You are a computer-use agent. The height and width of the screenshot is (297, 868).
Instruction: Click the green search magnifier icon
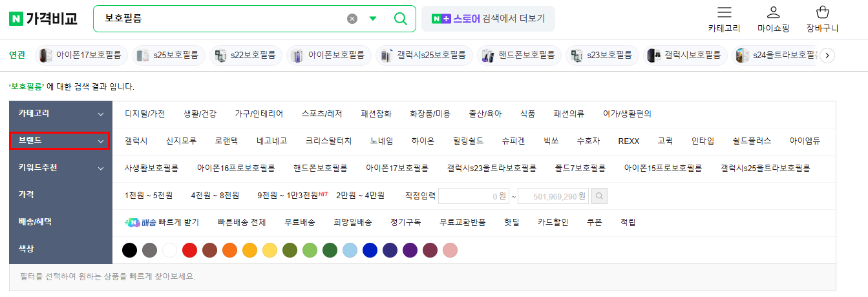pyautogui.click(x=401, y=19)
